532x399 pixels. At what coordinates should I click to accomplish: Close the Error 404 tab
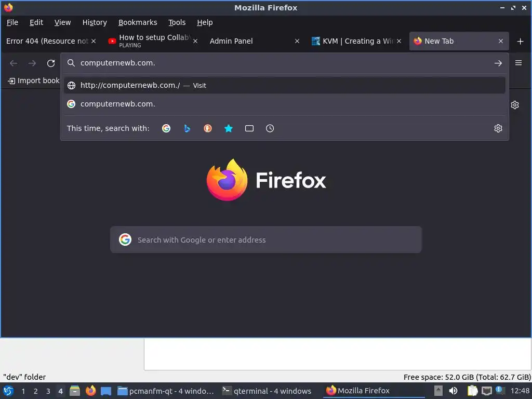pyautogui.click(x=94, y=41)
